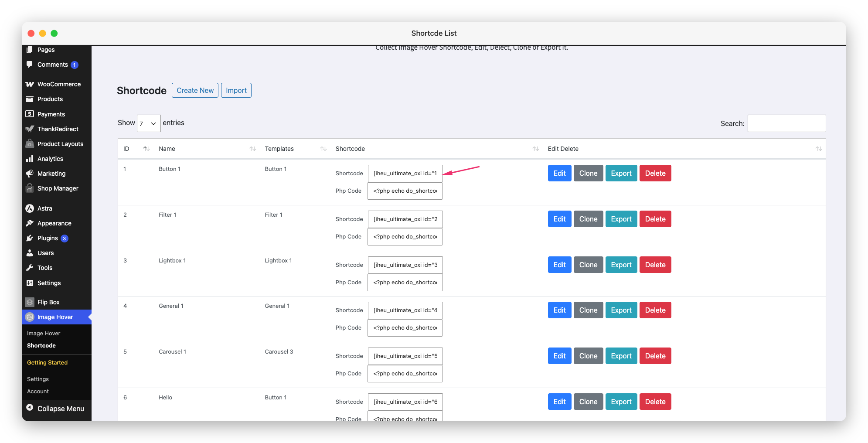Delete the Filter 1 shortcode
The image size is (868, 443).
click(655, 219)
